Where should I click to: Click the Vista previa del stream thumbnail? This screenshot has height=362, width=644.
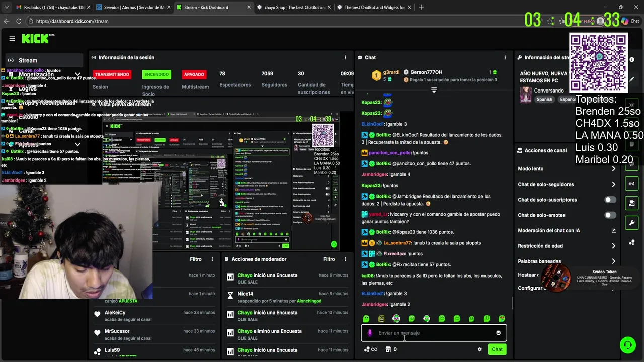pos(220,181)
